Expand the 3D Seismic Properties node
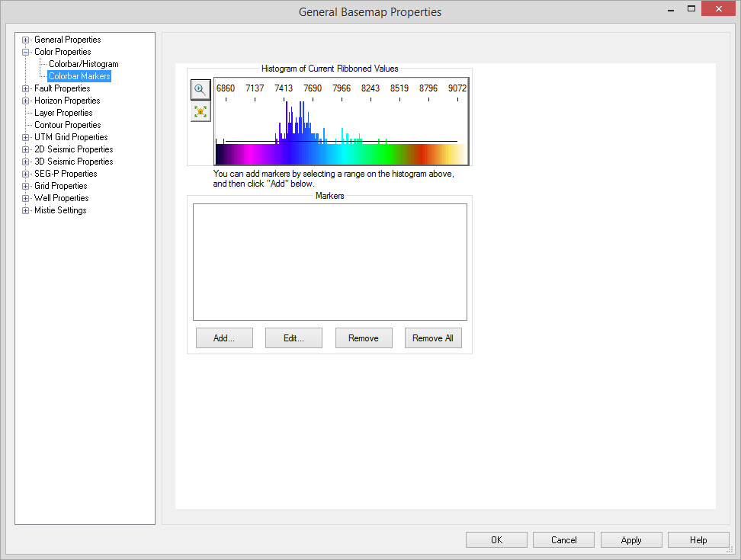 tap(25, 162)
